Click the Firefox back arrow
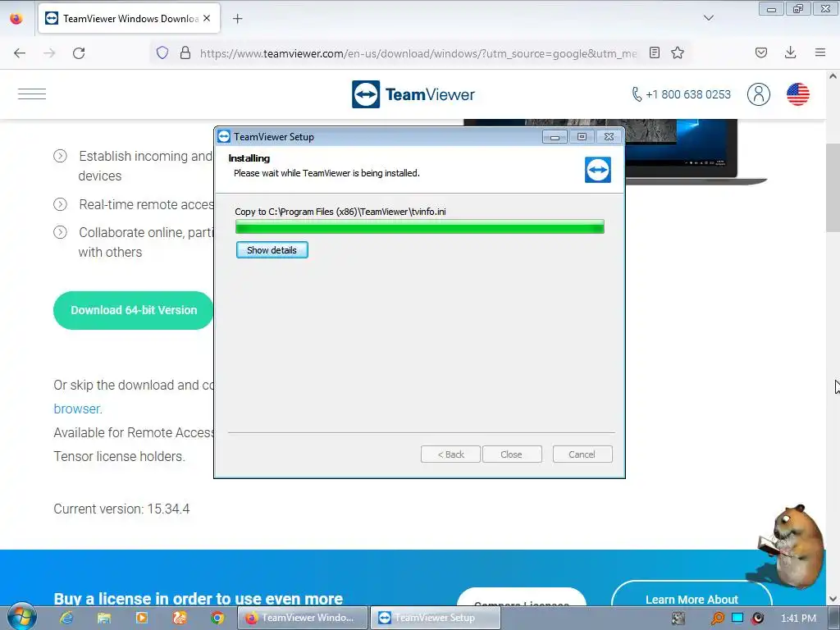Viewport: 840px width, 630px height. 20,53
